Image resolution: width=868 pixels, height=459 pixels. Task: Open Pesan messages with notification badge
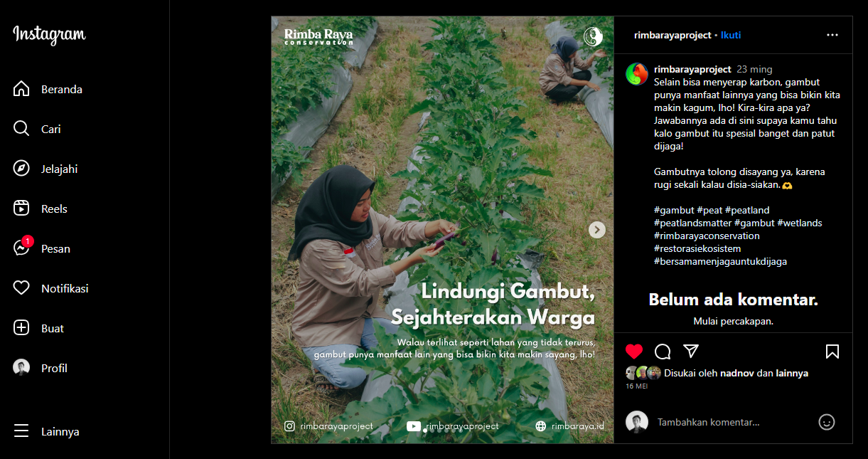click(x=22, y=247)
